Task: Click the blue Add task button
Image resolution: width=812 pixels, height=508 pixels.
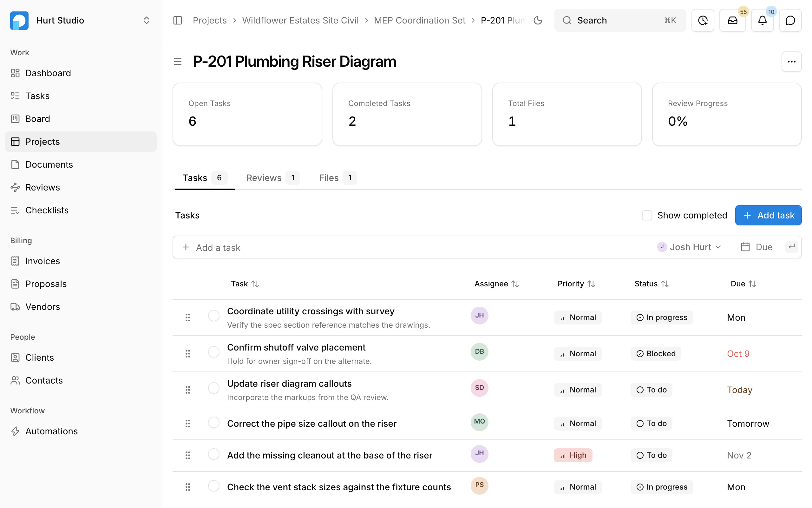Action: point(768,215)
